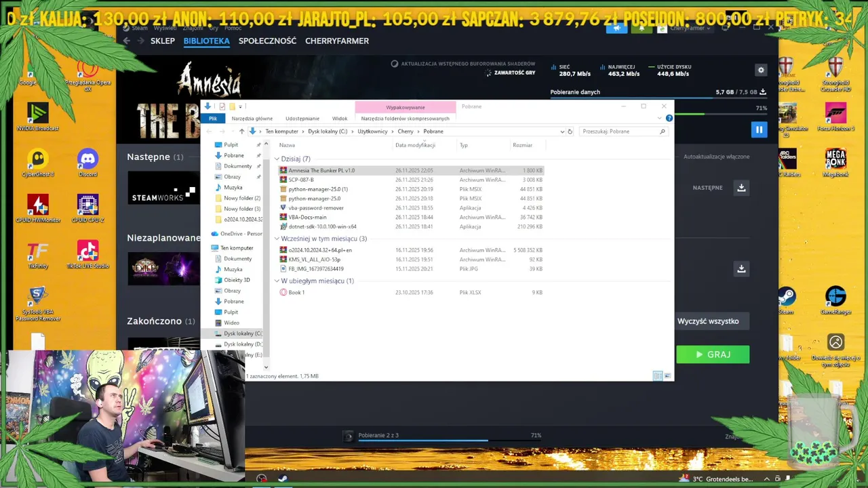Open the NVIDIA Broadcast desktop shortcut
The image size is (868, 488).
(37, 117)
